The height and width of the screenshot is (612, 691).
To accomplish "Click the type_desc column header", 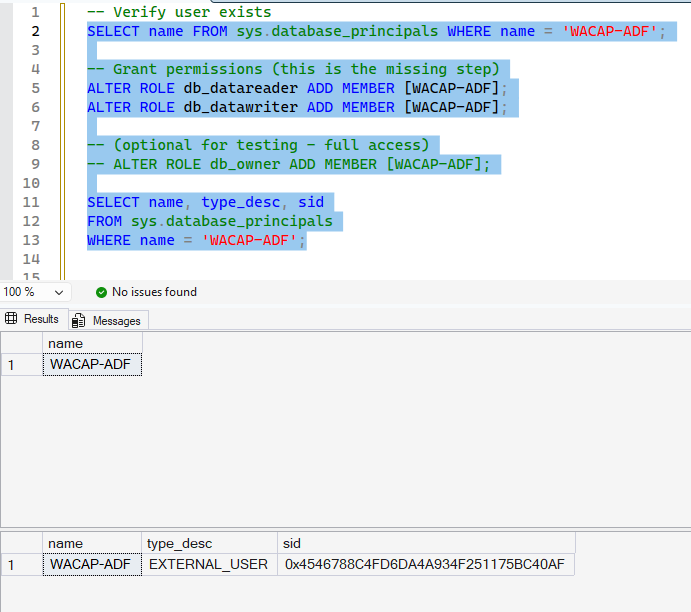I will (x=209, y=544).
